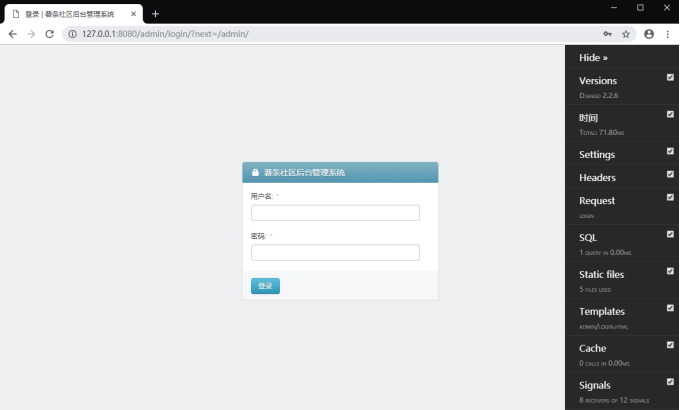Expand the Templates debug panel

(x=602, y=312)
